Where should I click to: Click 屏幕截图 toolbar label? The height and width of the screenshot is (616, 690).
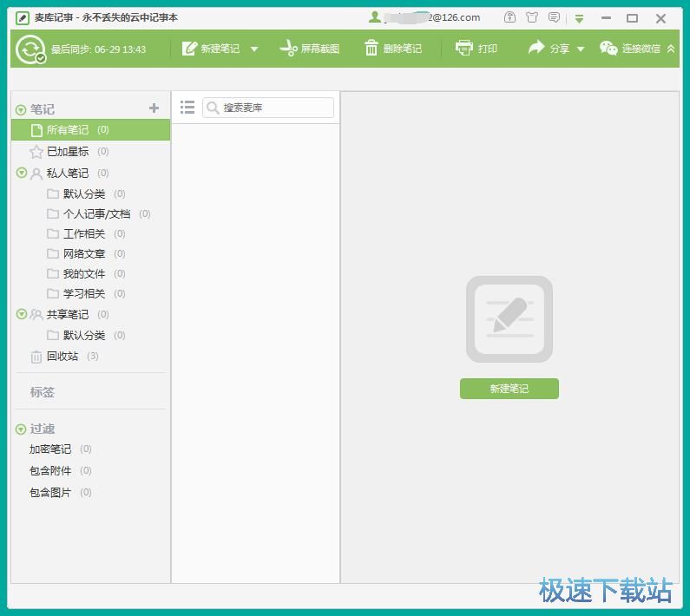(320, 49)
